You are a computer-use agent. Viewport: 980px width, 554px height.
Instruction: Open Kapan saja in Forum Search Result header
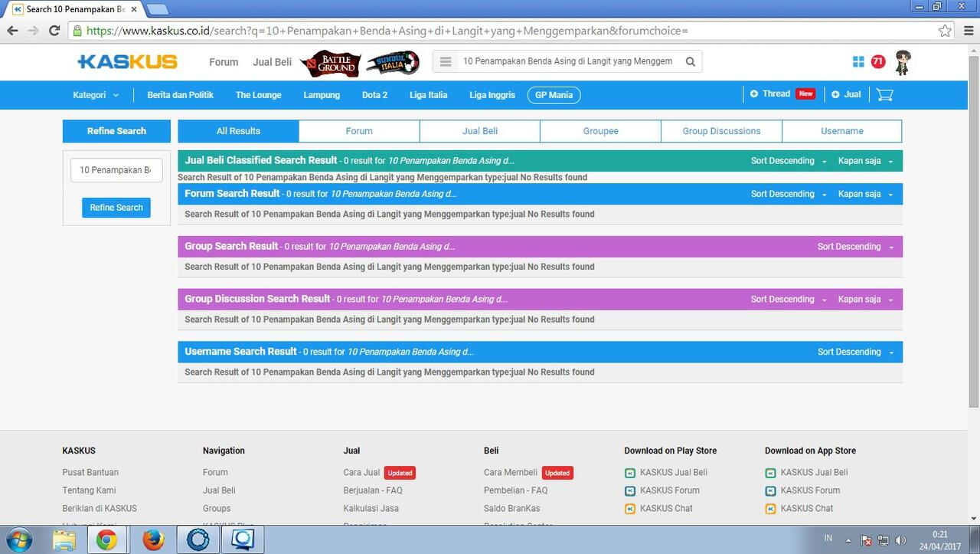click(866, 194)
